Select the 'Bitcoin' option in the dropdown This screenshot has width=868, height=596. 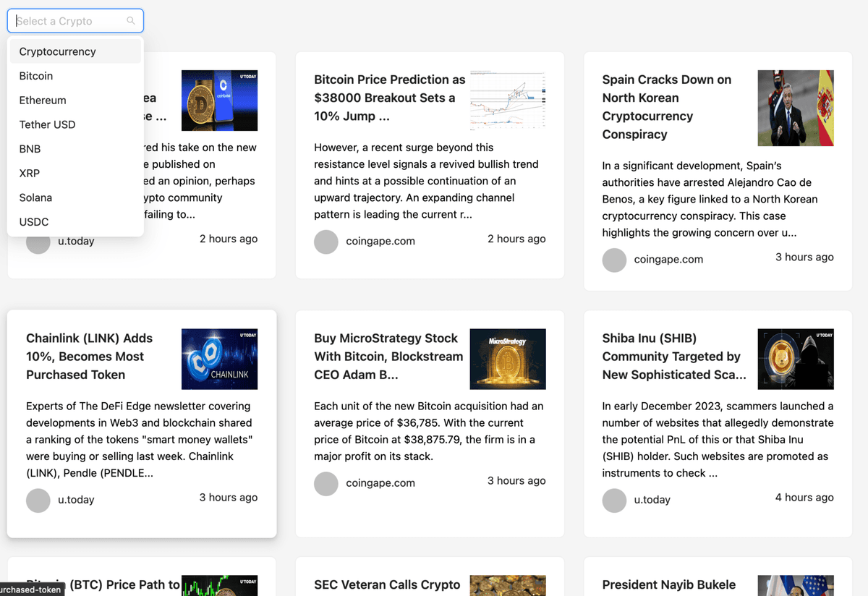[75, 76]
